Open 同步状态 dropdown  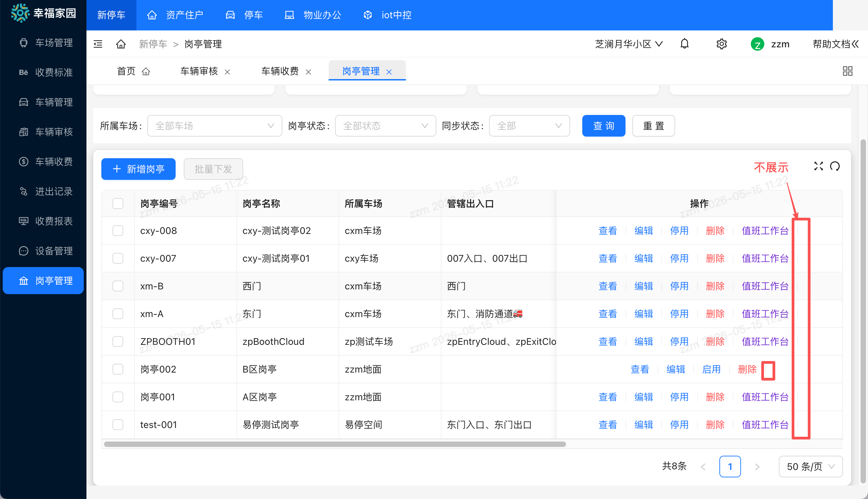pos(529,126)
